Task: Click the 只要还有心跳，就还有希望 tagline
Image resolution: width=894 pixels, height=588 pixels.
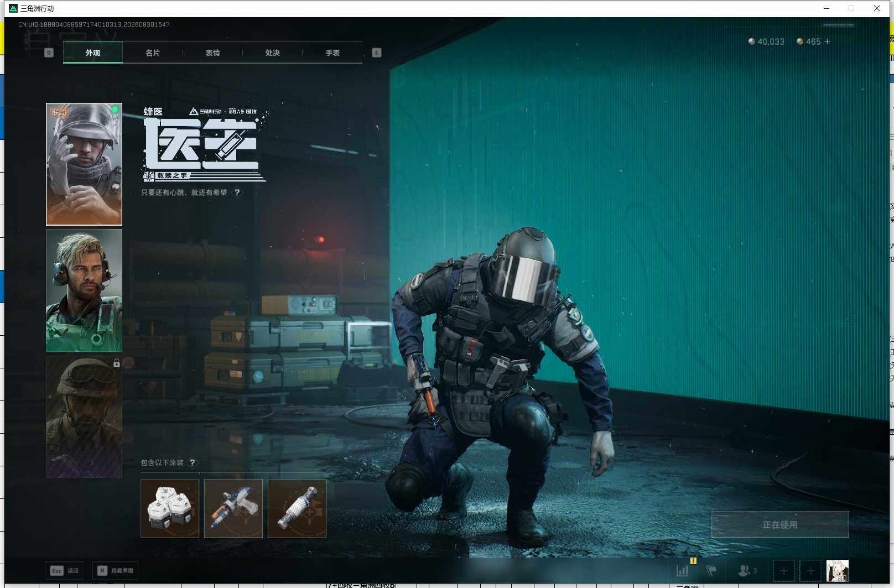Action: click(x=184, y=192)
